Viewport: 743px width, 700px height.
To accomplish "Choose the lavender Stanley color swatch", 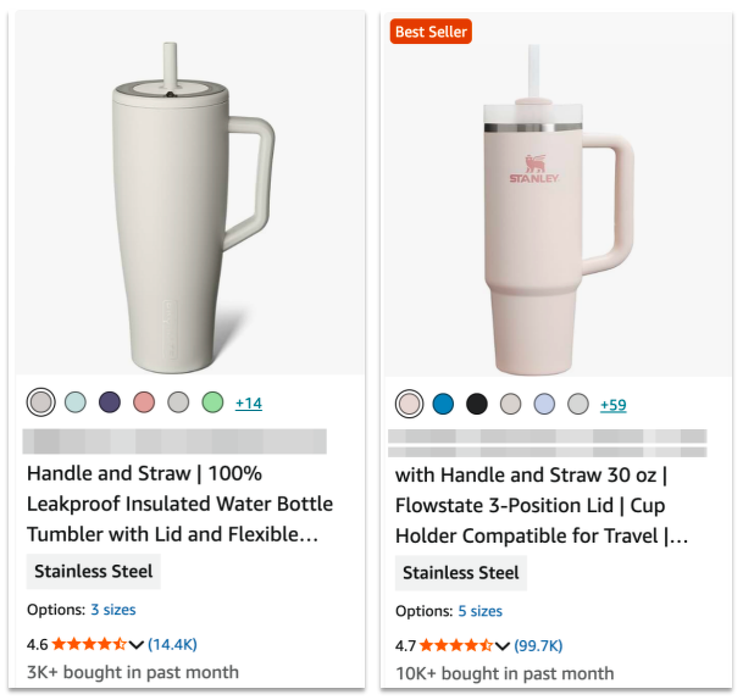I will tap(545, 404).
